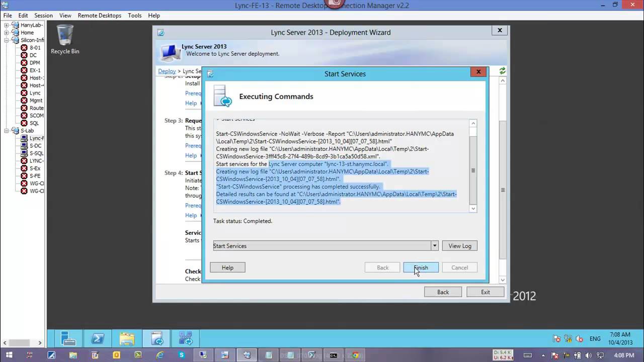The height and width of the screenshot is (362, 644).
Task: Select the DPM server entry
Action: click(x=35, y=63)
